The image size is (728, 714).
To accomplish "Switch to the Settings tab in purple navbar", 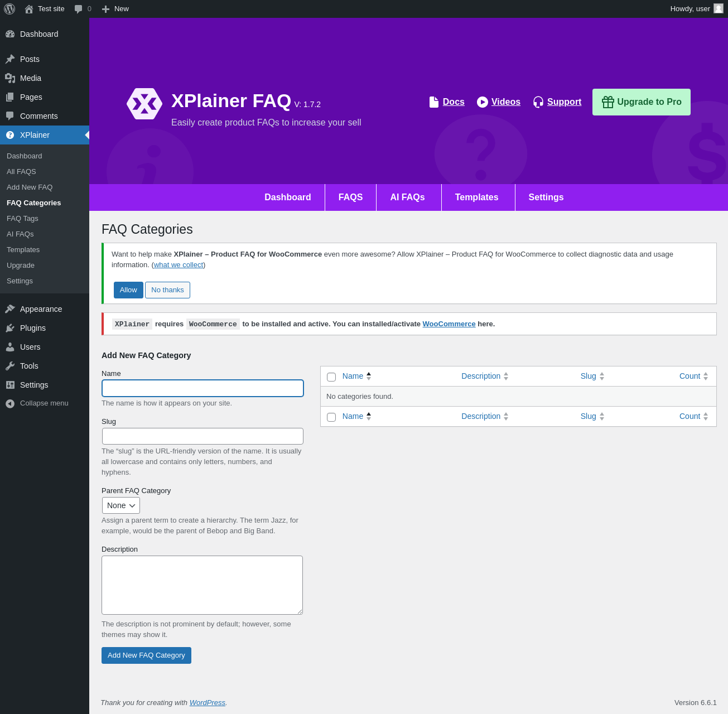I will (x=546, y=197).
